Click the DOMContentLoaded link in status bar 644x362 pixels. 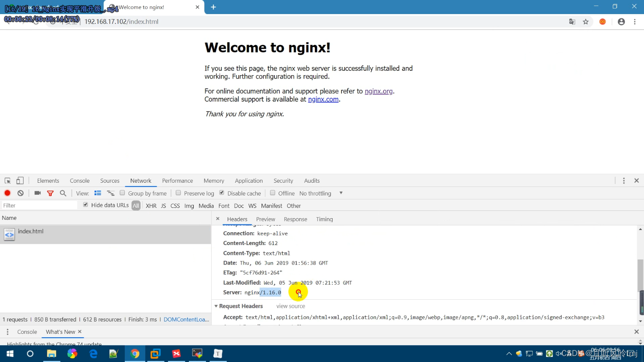tap(186, 319)
